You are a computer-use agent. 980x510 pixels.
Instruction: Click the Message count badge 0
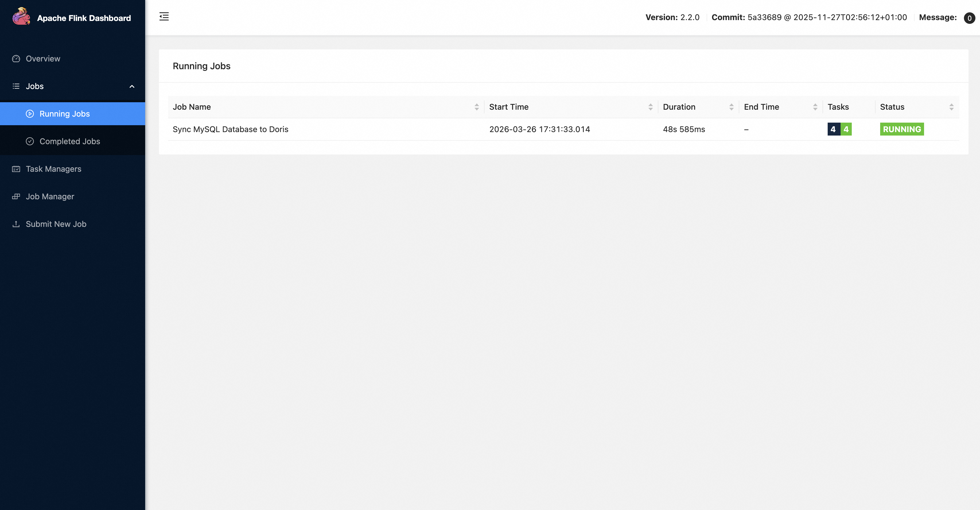[969, 18]
